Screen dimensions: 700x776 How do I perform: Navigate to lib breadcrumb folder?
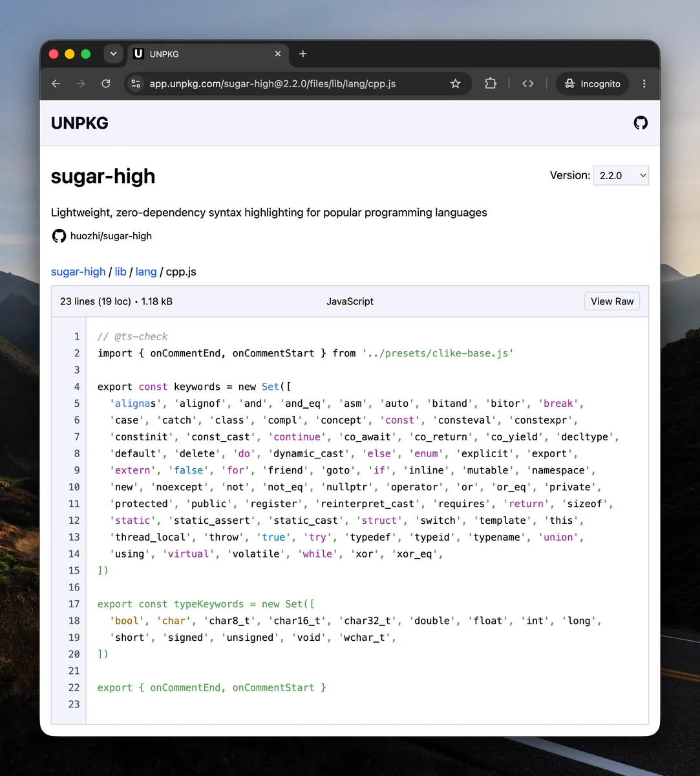(x=120, y=272)
